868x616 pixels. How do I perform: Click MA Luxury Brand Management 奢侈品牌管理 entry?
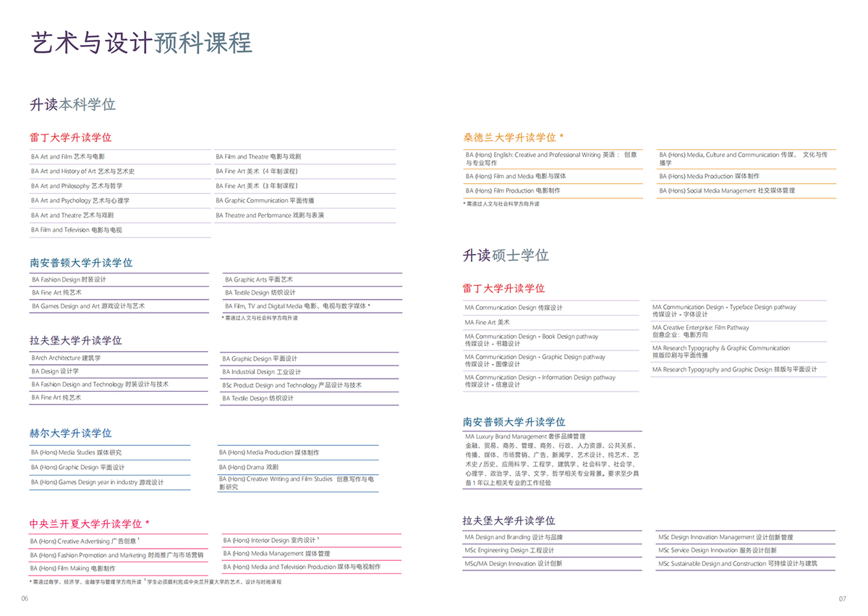pos(524,436)
